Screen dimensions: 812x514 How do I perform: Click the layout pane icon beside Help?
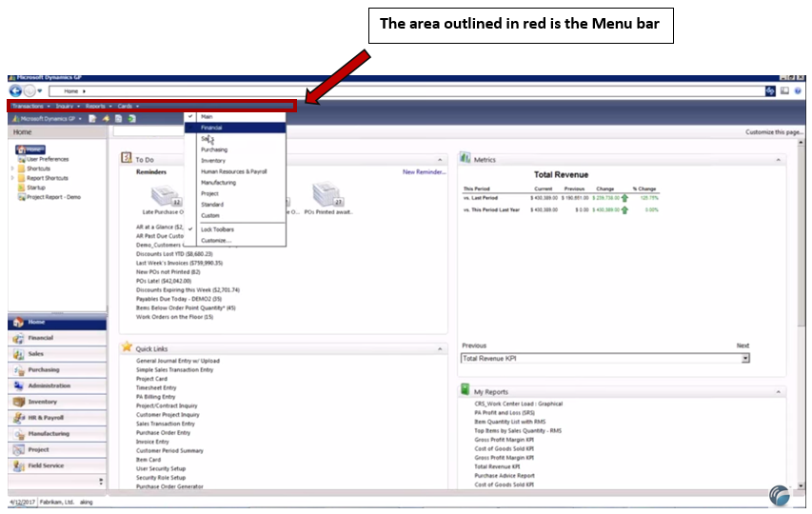tap(785, 91)
